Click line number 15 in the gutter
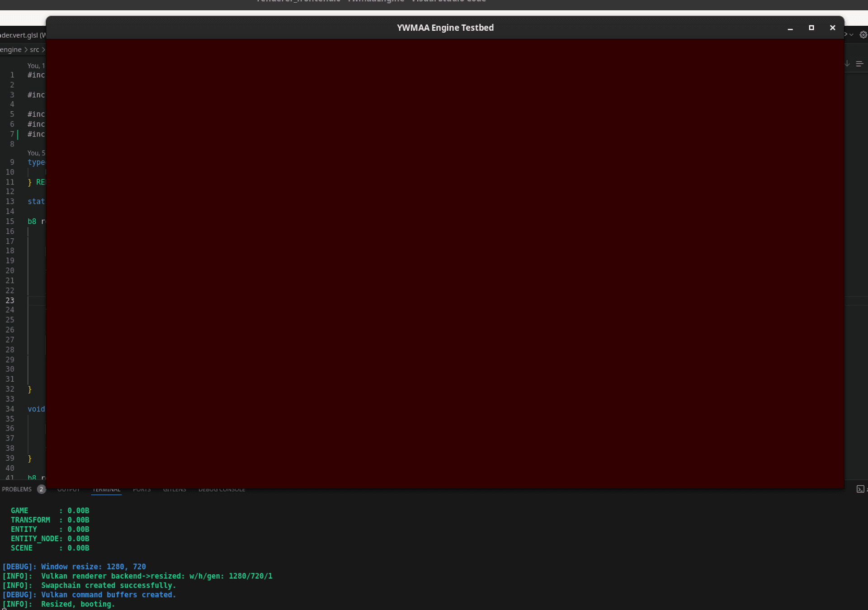Image resolution: width=868 pixels, height=610 pixels. pyautogui.click(x=10, y=222)
